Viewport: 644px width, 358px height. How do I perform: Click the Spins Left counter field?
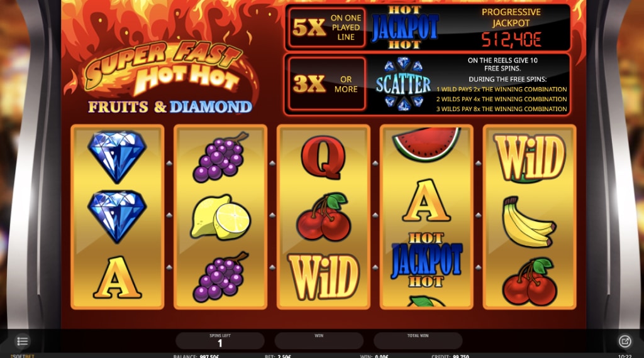219,341
